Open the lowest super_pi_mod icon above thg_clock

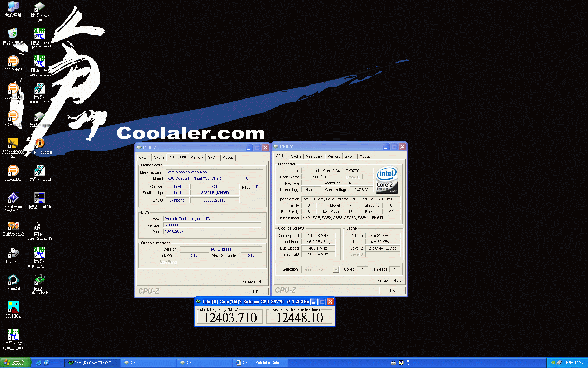click(40, 257)
